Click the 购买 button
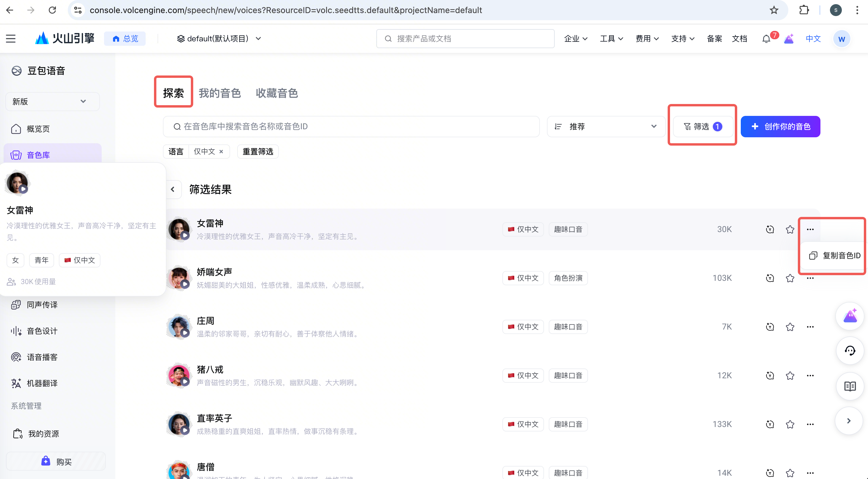868x479 pixels. [56, 461]
